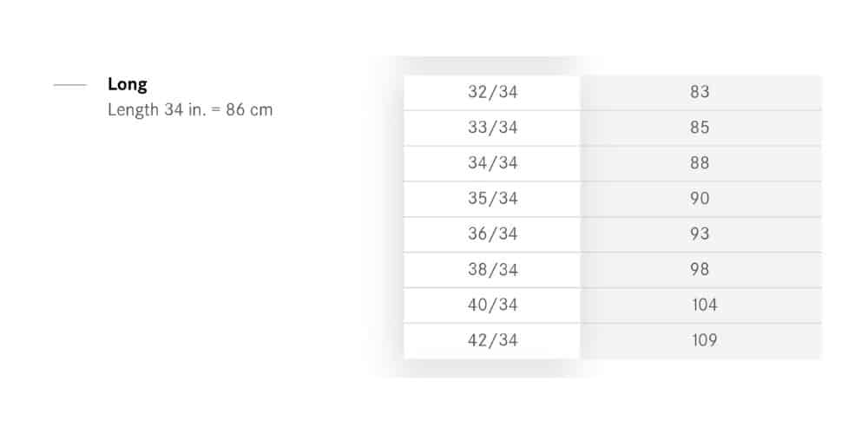Click the 'Length 34 in.' text
868x434 pixels.
pyautogui.click(x=145, y=110)
